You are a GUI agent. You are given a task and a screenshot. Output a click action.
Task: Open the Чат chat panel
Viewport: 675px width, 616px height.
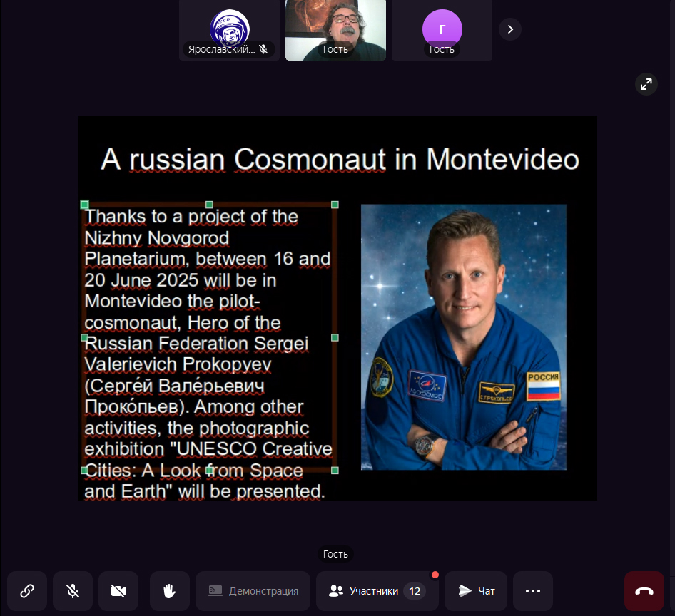[x=476, y=591]
